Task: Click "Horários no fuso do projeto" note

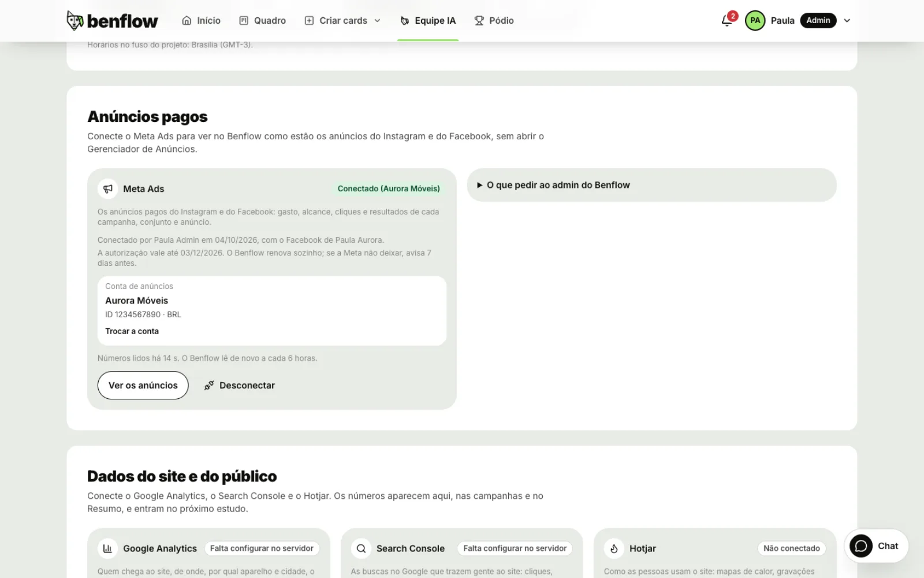Action: click(x=170, y=45)
